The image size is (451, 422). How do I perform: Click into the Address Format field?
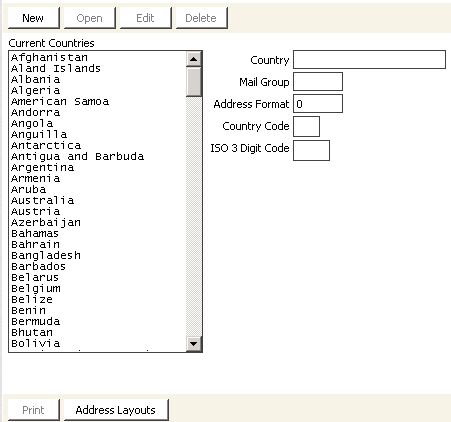[318, 104]
